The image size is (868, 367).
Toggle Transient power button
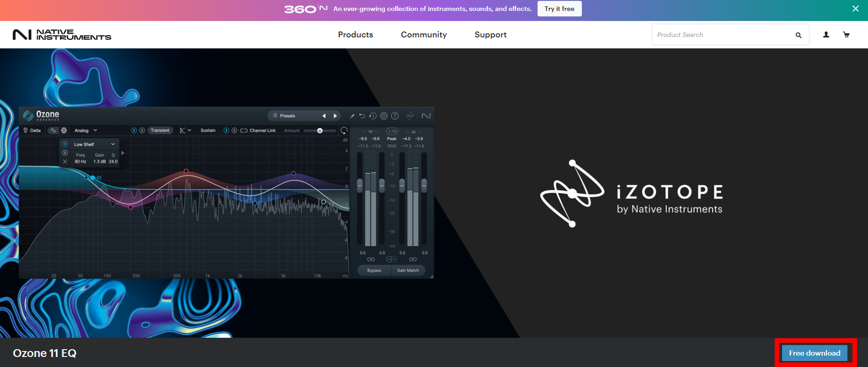coord(134,131)
